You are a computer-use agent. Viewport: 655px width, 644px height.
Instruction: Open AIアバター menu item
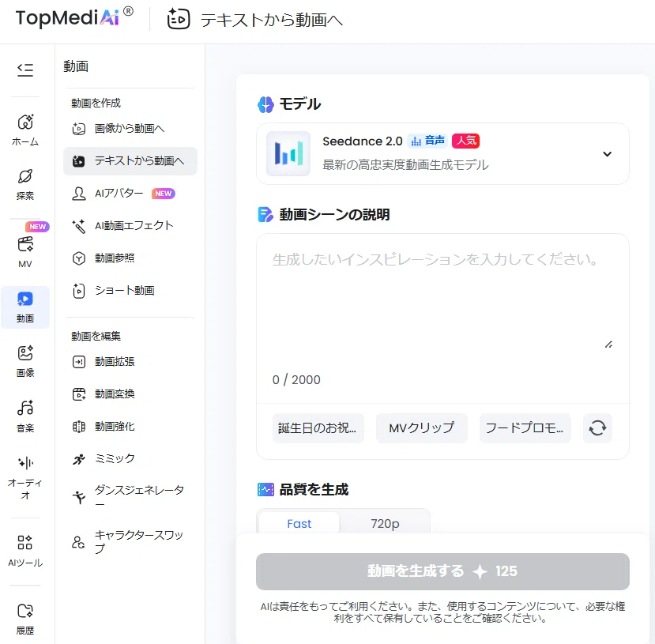[x=130, y=194]
